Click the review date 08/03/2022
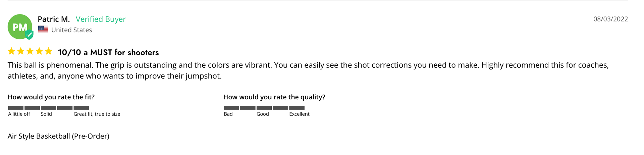The image size is (644, 155). [x=610, y=19]
